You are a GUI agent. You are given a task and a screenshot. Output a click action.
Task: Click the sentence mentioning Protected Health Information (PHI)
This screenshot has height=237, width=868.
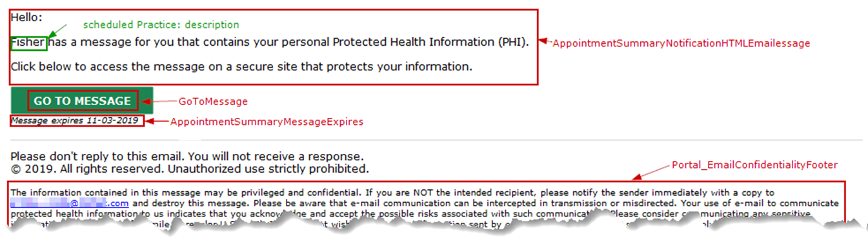(x=270, y=43)
